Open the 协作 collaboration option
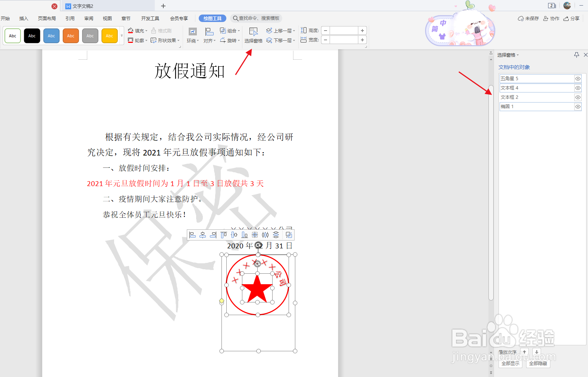 [x=551, y=18]
